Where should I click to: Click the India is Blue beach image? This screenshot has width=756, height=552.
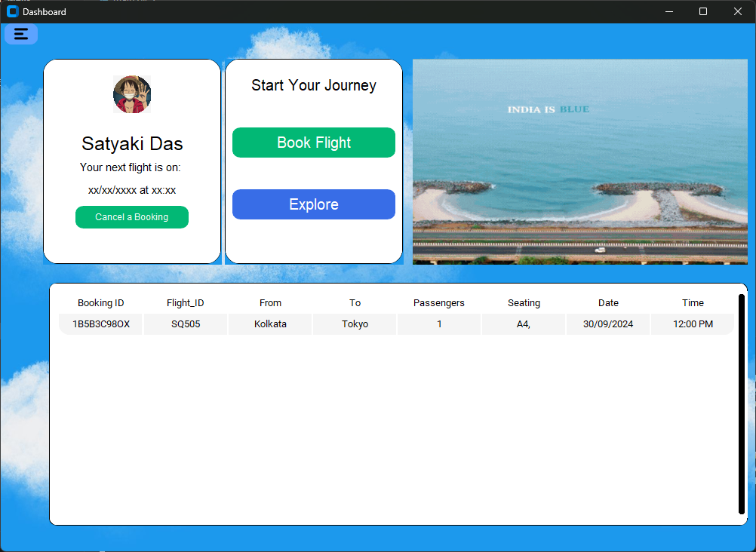click(580, 161)
